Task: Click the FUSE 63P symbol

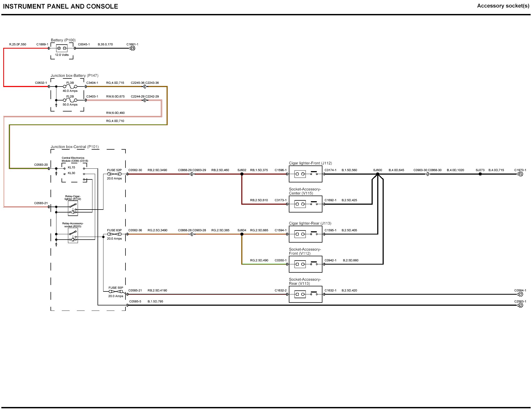Action: click(114, 234)
